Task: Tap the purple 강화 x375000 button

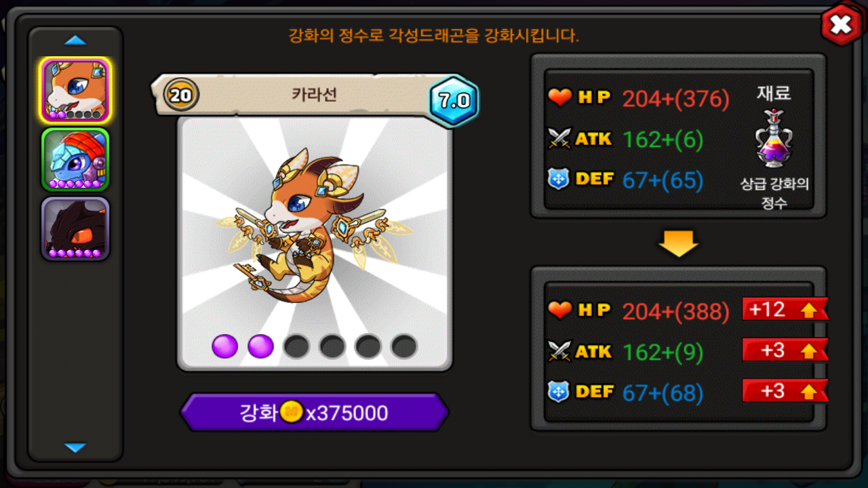Action: pyautogui.click(x=314, y=412)
